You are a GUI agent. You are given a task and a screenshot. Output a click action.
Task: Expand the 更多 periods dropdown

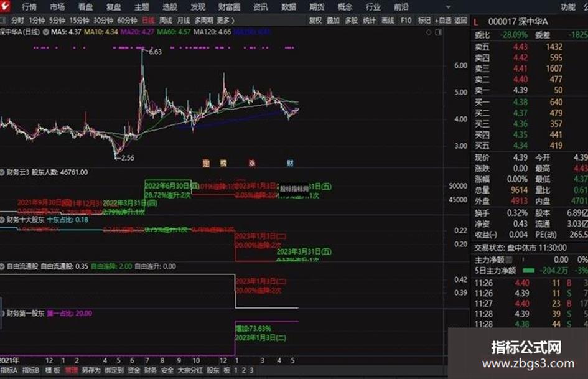pyautogui.click(x=225, y=21)
